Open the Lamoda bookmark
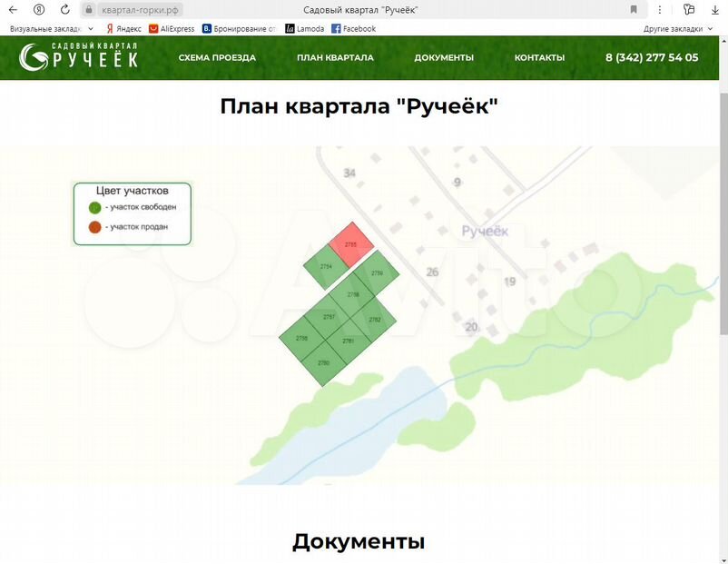Screen dimensions: 728x564 (304, 28)
